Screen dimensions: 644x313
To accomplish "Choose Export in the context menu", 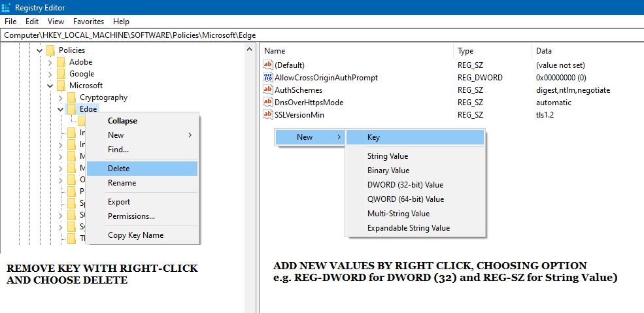I will click(x=142, y=202).
